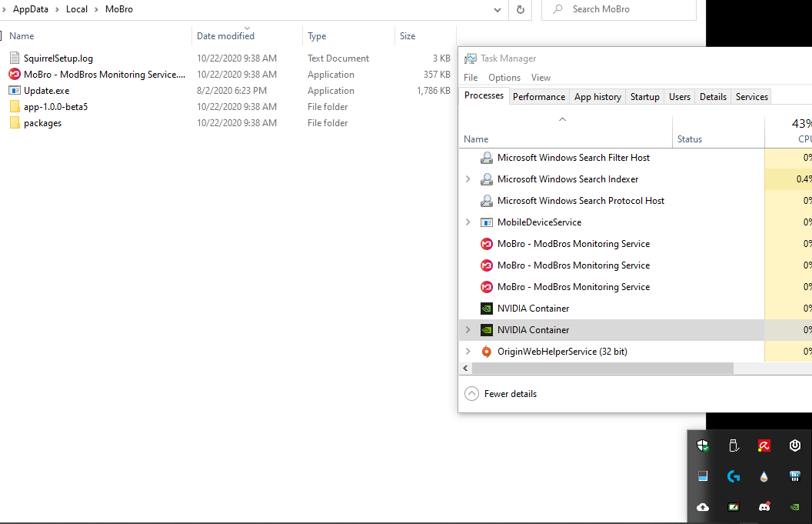
Task: Sort processes by CPU column
Action: point(789,132)
